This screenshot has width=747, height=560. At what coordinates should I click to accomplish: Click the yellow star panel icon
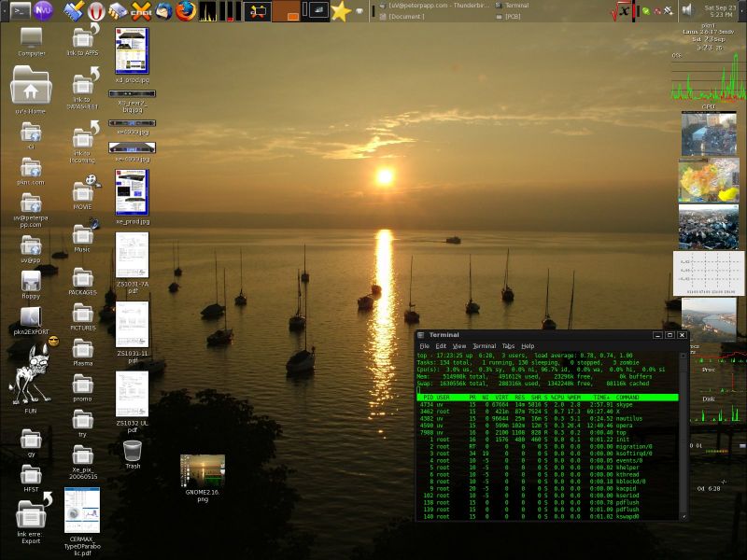tap(341, 11)
